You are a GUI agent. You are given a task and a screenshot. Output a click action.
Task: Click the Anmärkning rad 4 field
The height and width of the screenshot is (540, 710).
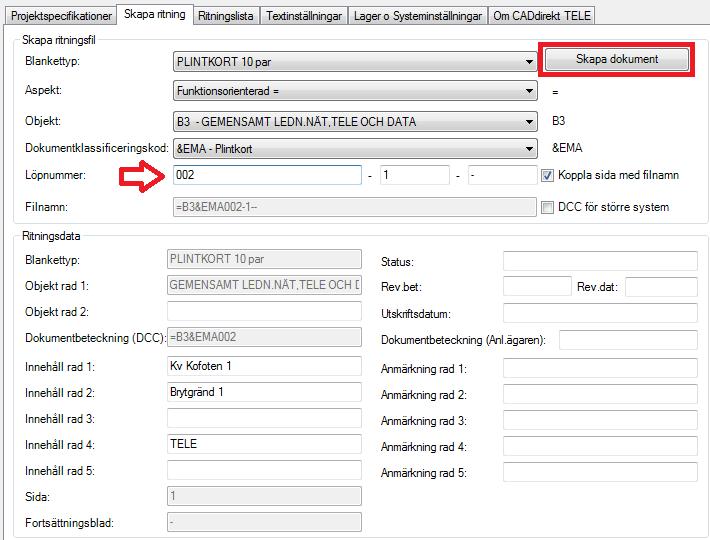[600, 446]
